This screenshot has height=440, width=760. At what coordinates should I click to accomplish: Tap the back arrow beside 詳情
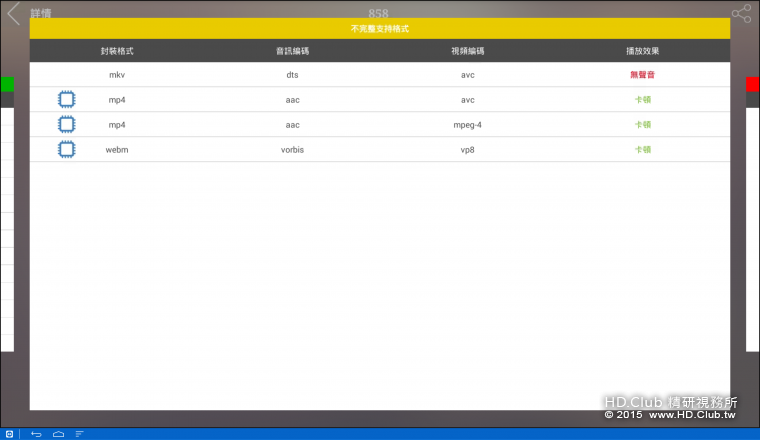pos(13,13)
